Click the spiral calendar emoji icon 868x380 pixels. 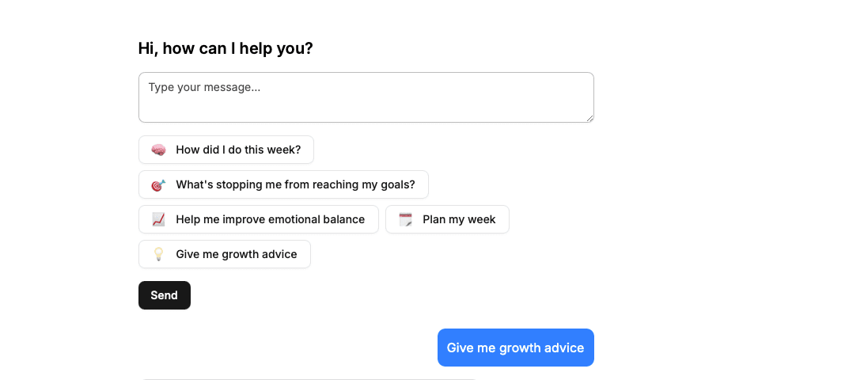(x=405, y=219)
